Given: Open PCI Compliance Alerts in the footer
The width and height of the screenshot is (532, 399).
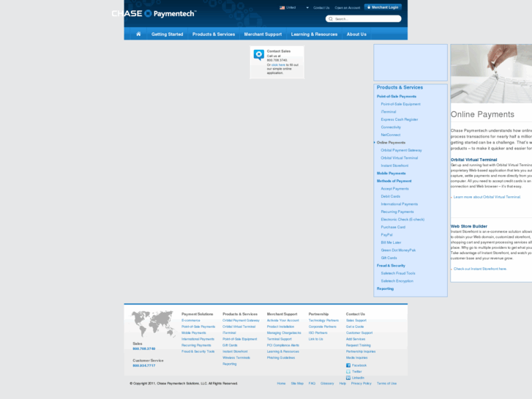Looking at the screenshot, I should pyautogui.click(x=283, y=346).
